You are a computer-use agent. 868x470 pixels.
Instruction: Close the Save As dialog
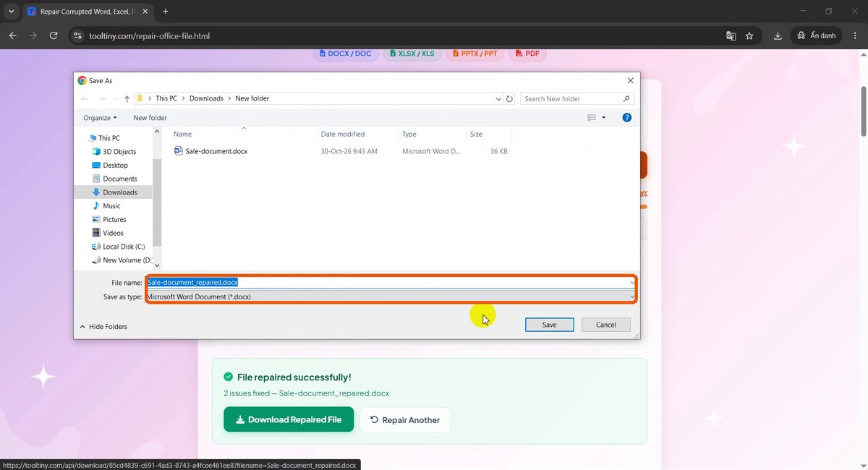click(x=631, y=80)
